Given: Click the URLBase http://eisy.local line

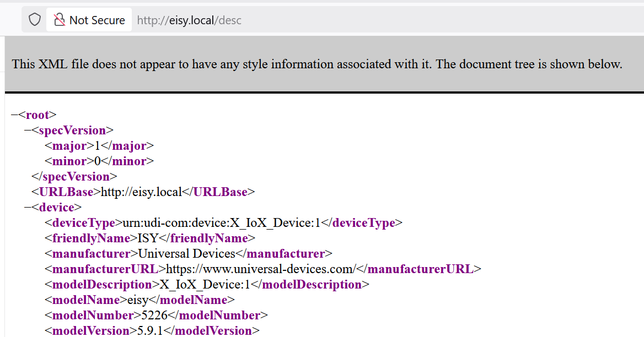Looking at the screenshot, I should point(143,192).
